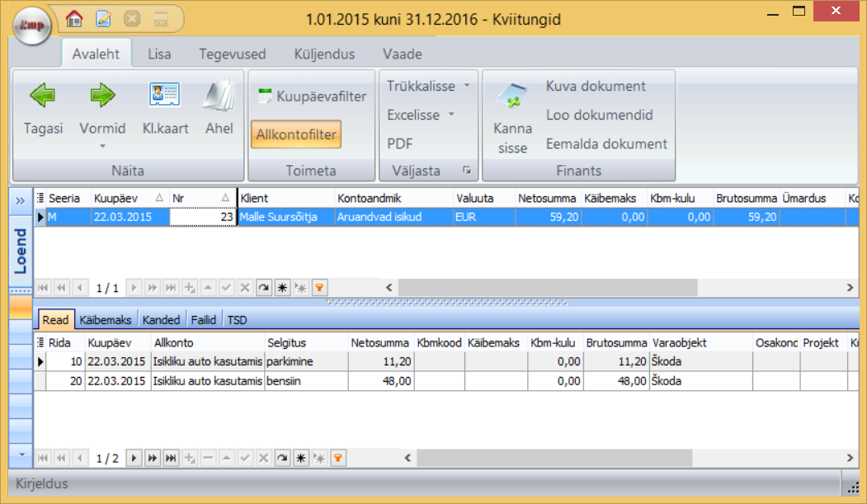
Task: Click the Kuva dokument button
Action: pos(596,86)
